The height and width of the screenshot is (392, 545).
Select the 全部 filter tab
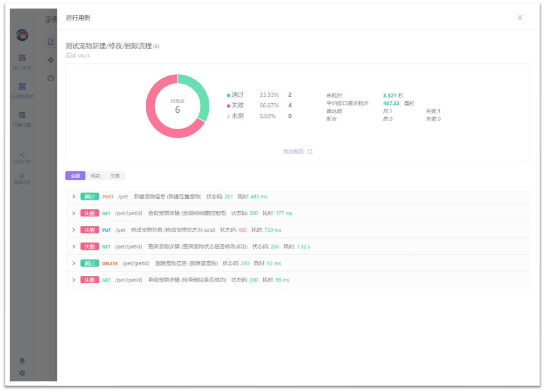tap(74, 176)
